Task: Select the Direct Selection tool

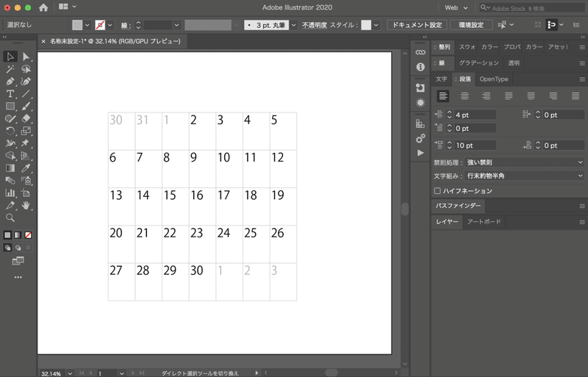Action: (x=26, y=57)
